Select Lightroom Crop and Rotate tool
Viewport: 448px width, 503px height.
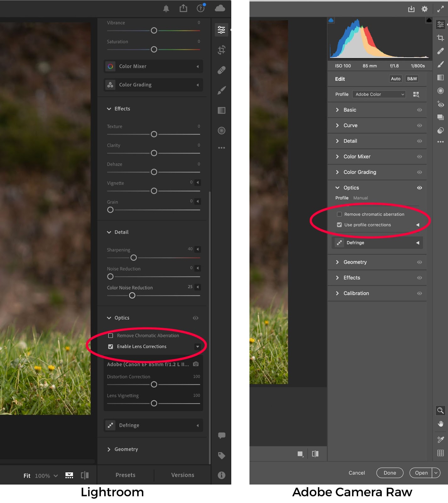click(x=221, y=50)
